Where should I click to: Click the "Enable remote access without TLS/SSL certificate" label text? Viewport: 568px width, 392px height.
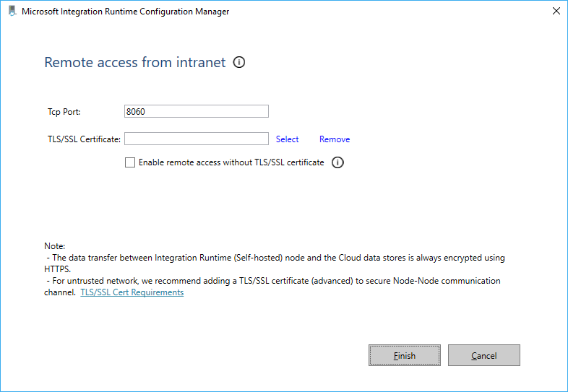click(x=231, y=162)
